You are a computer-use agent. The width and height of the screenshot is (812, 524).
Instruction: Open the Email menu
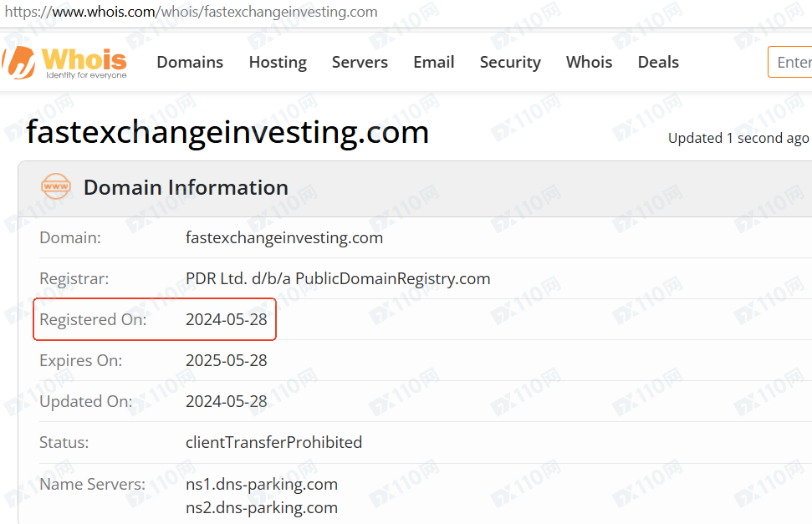pyautogui.click(x=433, y=62)
